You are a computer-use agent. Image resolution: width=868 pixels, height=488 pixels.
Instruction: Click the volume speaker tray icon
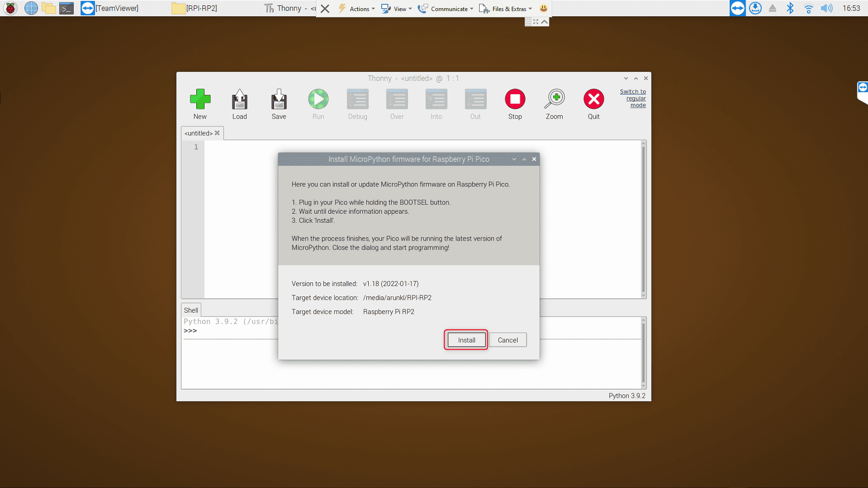click(x=827, y=8)
